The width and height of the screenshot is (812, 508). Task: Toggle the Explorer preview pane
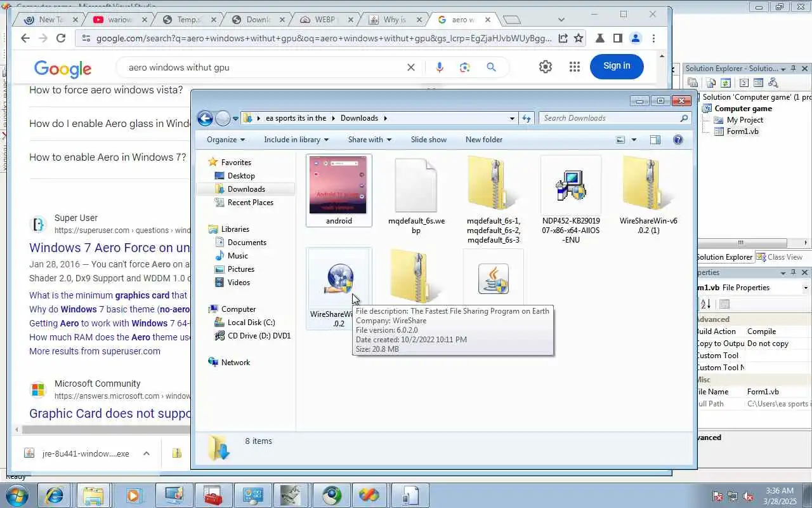655,140
